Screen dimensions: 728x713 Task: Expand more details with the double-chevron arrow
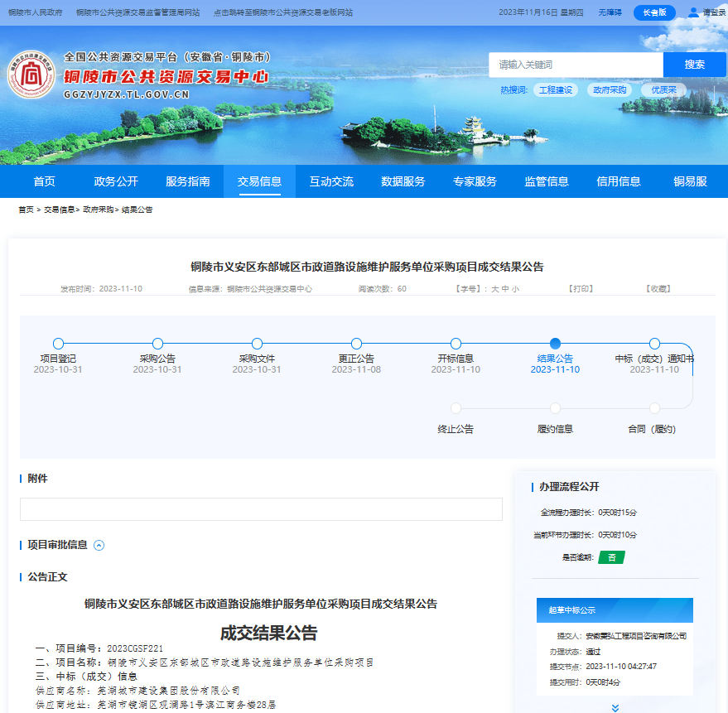pos(615,708)
